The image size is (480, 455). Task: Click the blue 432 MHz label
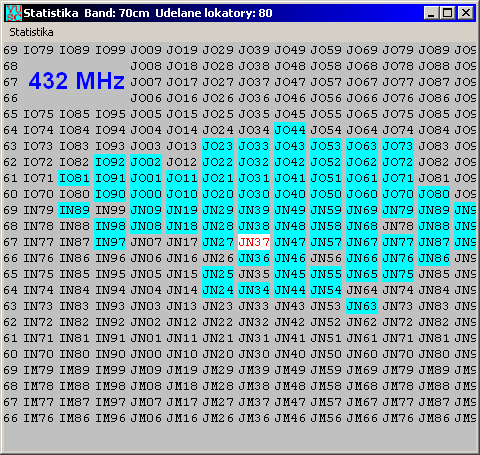[x=77, y=81]
